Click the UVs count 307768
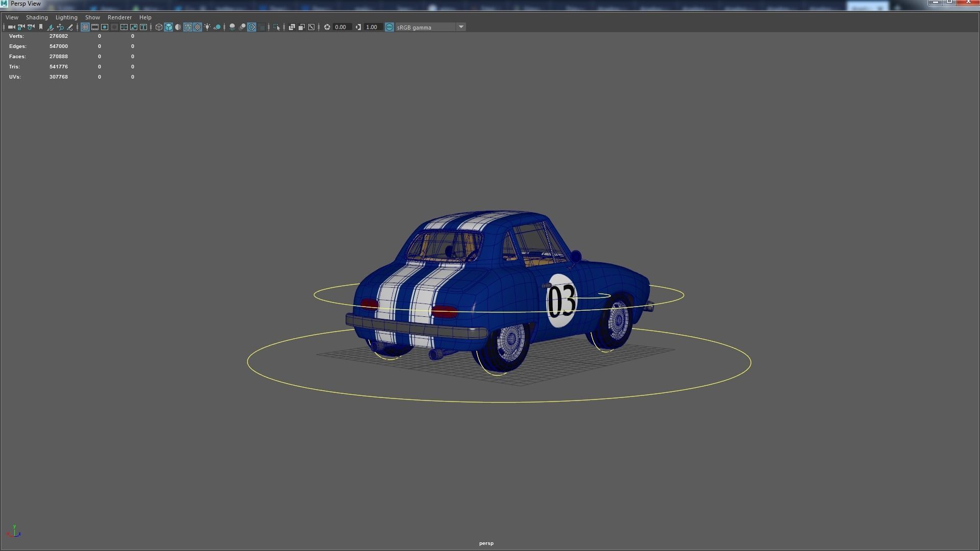 (59, 77)
